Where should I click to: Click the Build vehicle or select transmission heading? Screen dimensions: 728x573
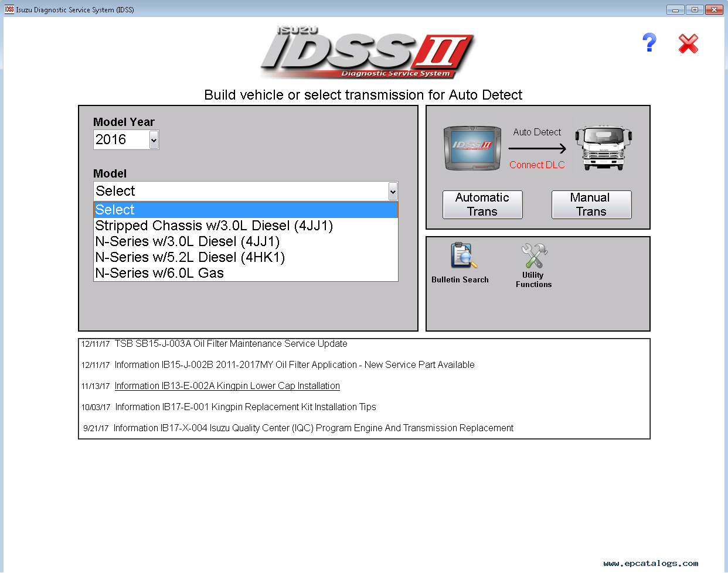pyautogui.click(x=363, y=95)
